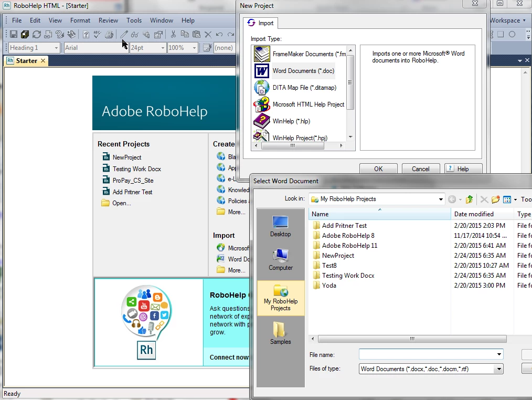Click the Copy icon in the toolbar
This screenshot has width=532, height=400.
185,34
